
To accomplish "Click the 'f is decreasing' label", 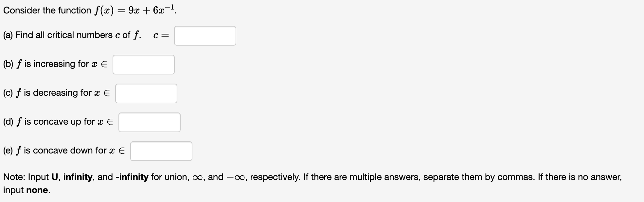I will (56, 92).
